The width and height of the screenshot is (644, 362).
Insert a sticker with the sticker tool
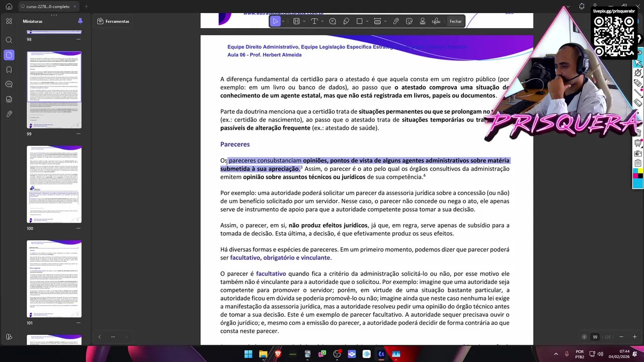(409, 21)
